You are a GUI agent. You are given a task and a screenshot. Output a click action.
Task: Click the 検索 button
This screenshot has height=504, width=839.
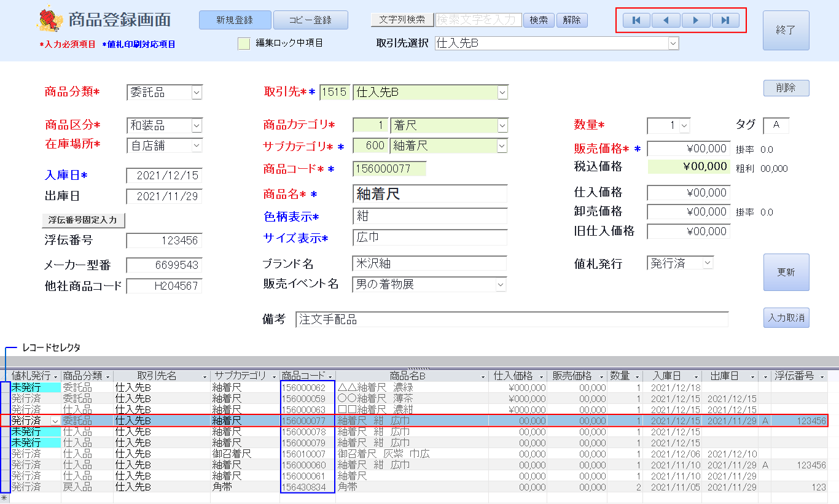coord(539,20)
